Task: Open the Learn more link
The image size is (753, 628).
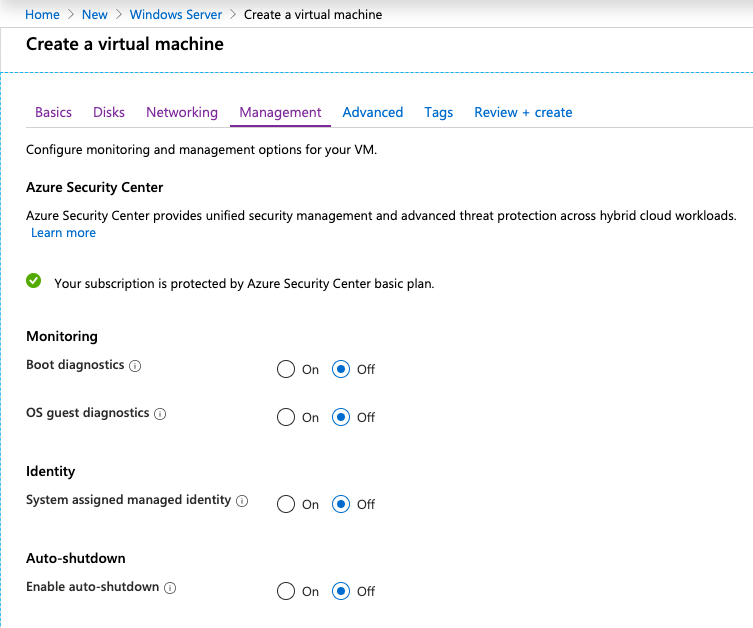Action: coord(63,233)
